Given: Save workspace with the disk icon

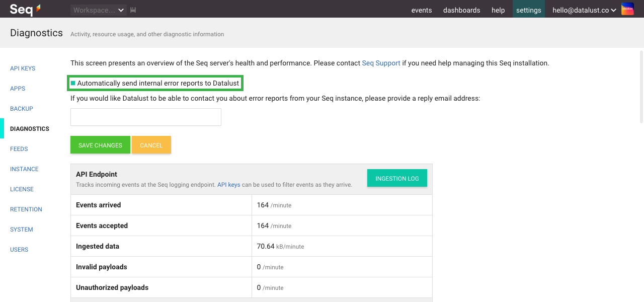Looking at the screenshot, I should click(x=133, y=10).
